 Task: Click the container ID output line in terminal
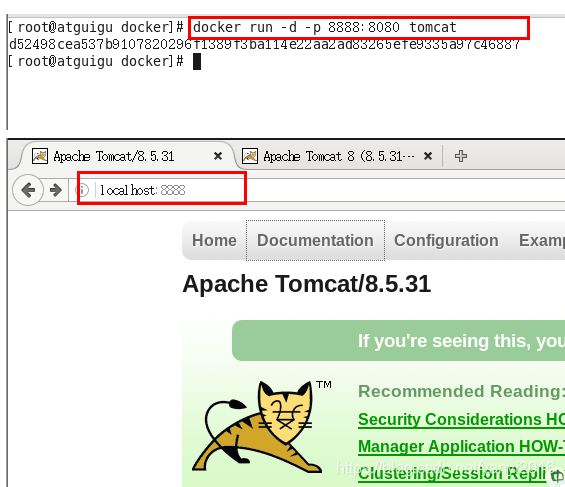pyautogui.click(x=264, y=44)
